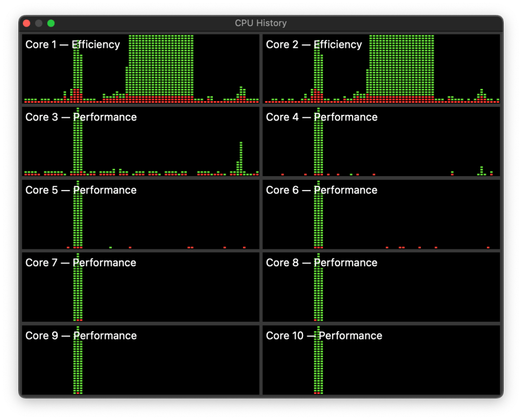Click the large green load block in Core 1
Image resolution: width=522 pixels, height=420 pixels.
pyautogui.click(x=161, y=67)
